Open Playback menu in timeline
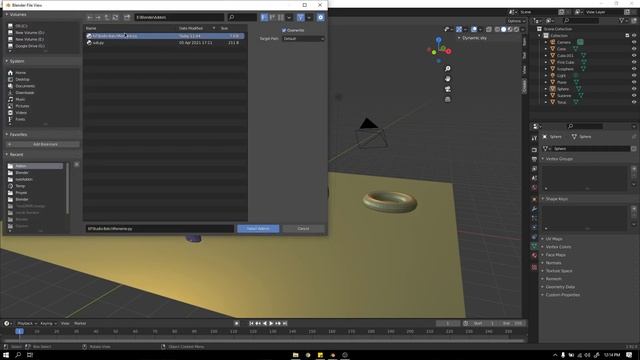Image resolution: width=640 pixels, height=360 pixels. pos(27,323)
